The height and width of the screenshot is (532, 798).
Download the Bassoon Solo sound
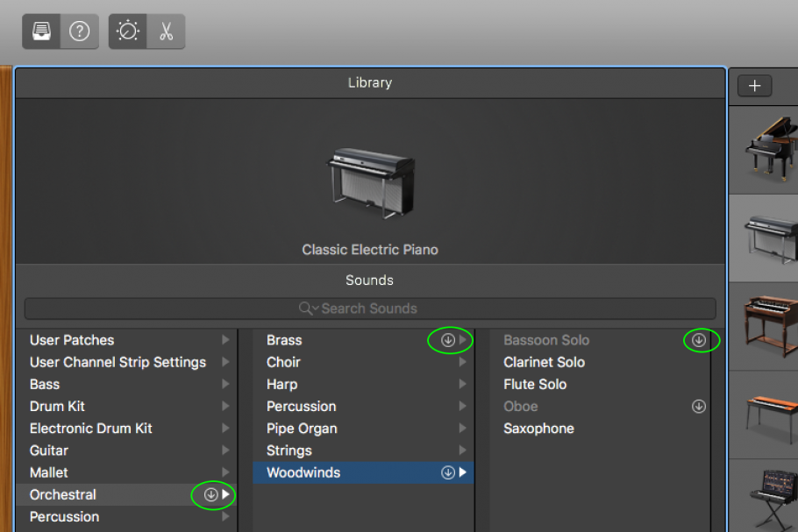699,340
